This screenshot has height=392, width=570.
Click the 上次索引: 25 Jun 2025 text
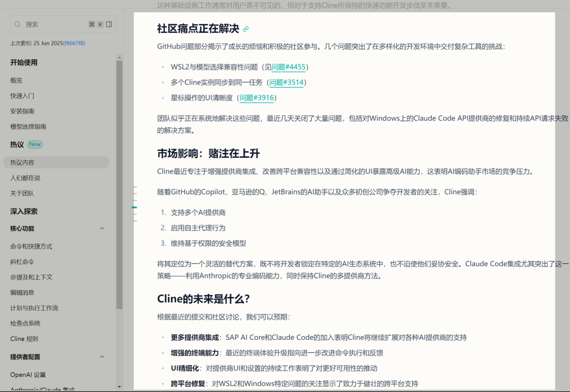click(36, 43)
